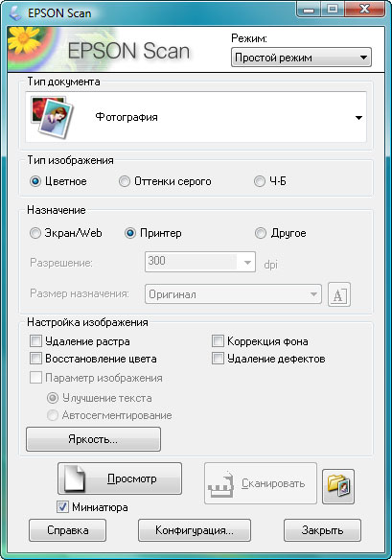Viewport: 392px width, 560px height.
Task: Expand the Тип документа dropdown arrow
Action: pos(358,118)
